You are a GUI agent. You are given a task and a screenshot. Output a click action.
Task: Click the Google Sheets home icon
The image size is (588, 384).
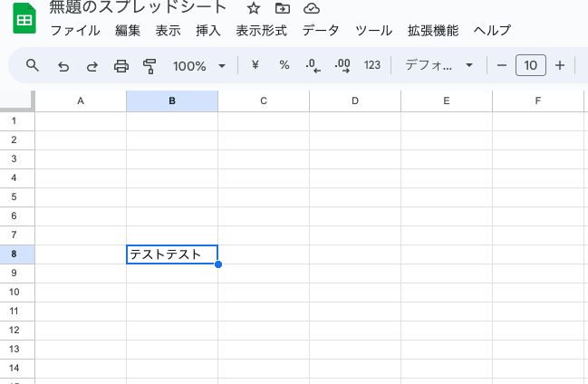tap(24, 19)
